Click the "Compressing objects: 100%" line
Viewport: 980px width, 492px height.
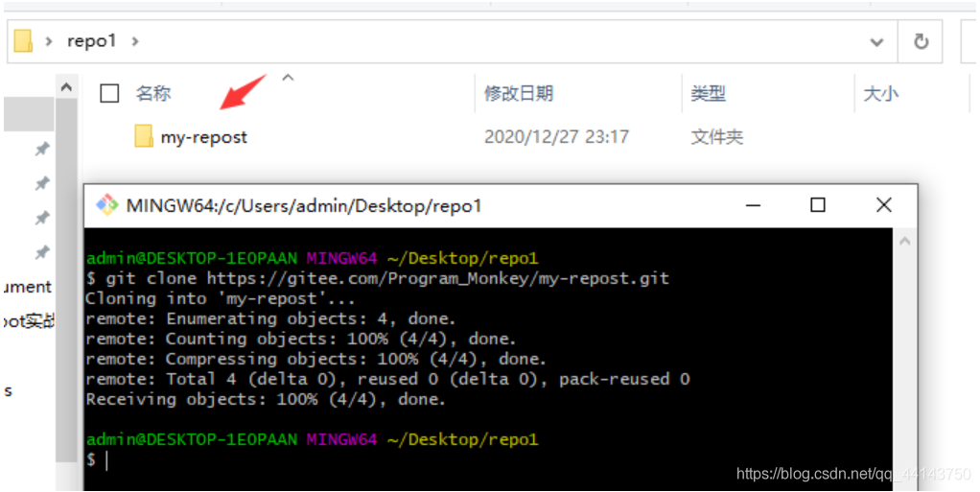315,359
